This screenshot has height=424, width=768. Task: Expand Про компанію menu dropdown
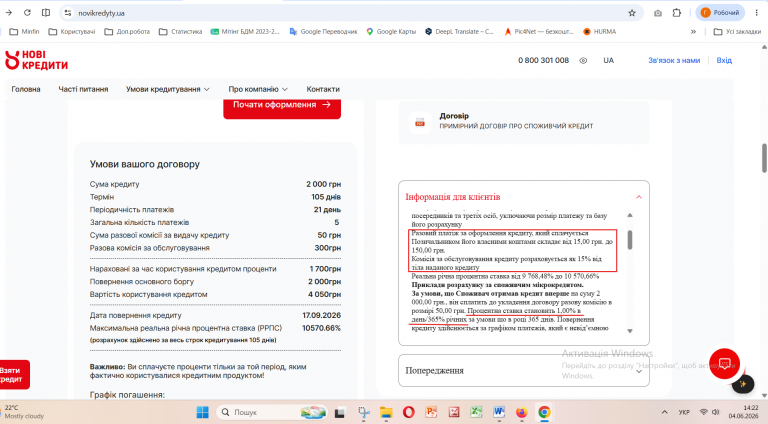click(x=258, y=89)
